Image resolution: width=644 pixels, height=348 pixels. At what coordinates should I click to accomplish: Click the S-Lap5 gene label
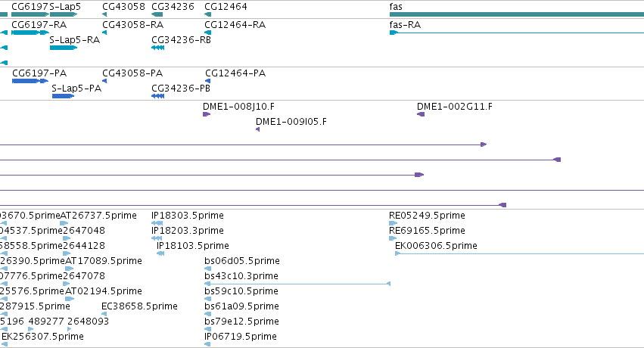65,7
